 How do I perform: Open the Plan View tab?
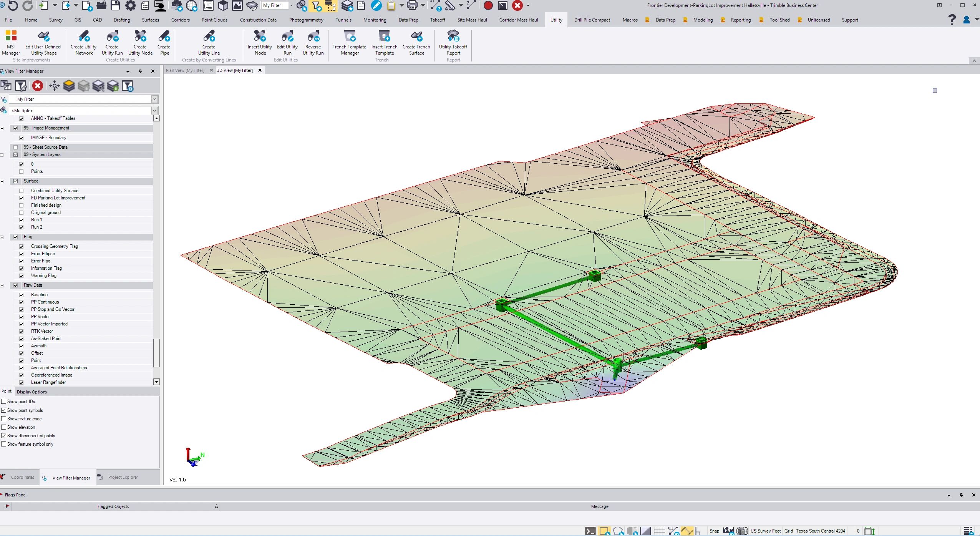tap(186, 70)
